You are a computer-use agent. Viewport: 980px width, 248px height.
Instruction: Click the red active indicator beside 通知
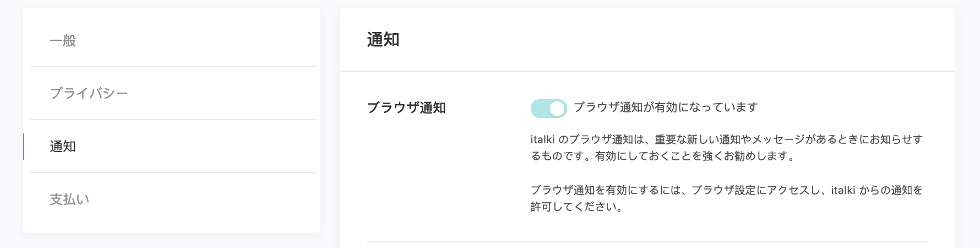[24, 146]
